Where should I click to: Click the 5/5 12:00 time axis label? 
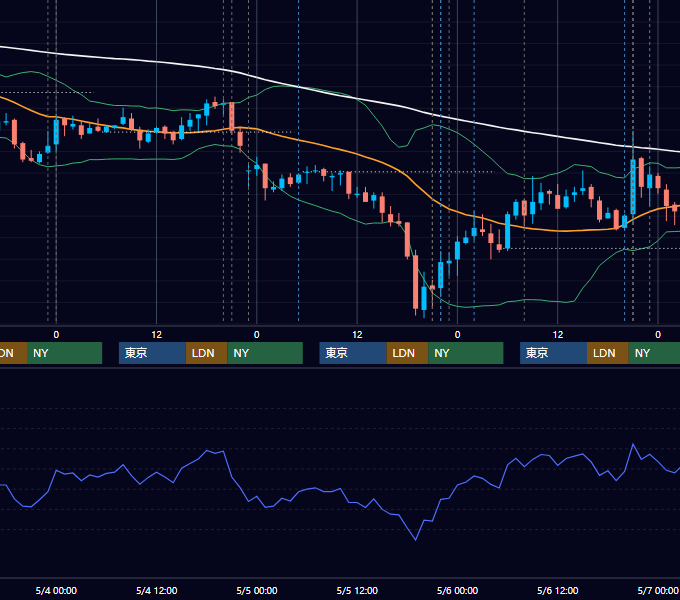(x=357, y=590)
